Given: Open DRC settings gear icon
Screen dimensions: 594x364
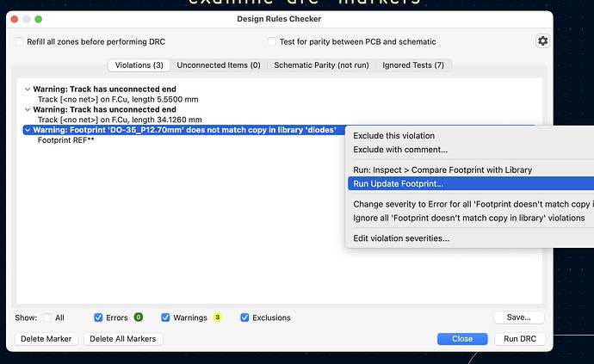Looking at the screenshot, I should (x=542, y=41).
